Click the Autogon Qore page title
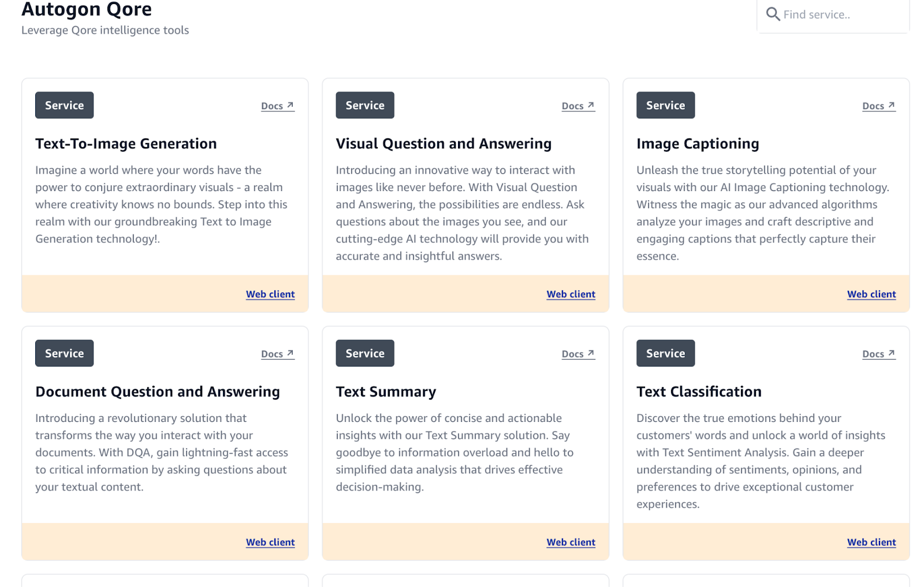This screenshot has width=924, height=587. (x=87, y=9)
